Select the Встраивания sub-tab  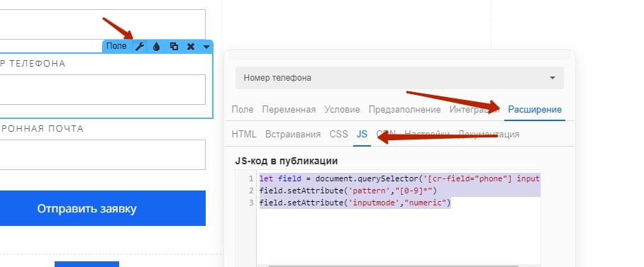[293, 134]
